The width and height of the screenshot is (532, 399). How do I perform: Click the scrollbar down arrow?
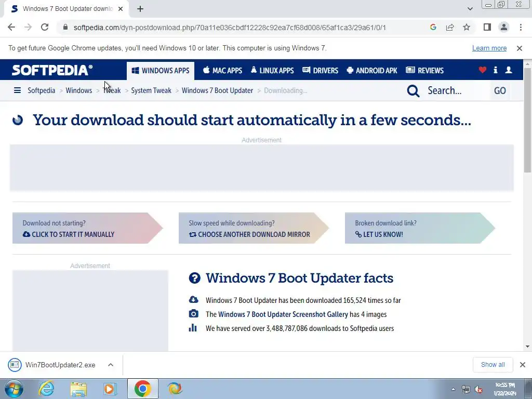(528, 347)
